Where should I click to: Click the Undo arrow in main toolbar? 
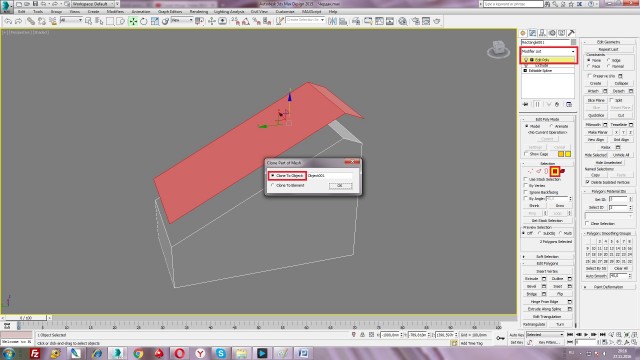(x=8, y=21)
